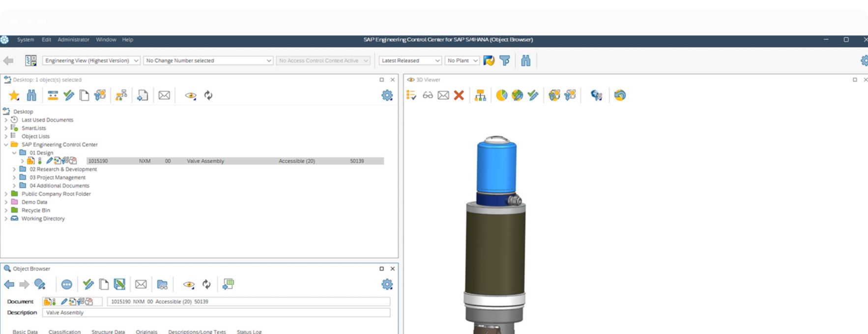868x334 pixels.
Task: Switch to the Structure Data tab
Action: point(108,332)
